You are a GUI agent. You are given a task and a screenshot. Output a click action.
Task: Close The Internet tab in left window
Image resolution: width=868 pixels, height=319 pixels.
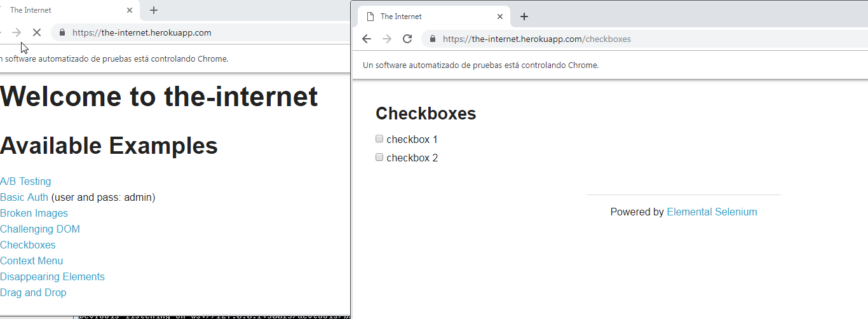pyautogui.click(x=130, y=10)
